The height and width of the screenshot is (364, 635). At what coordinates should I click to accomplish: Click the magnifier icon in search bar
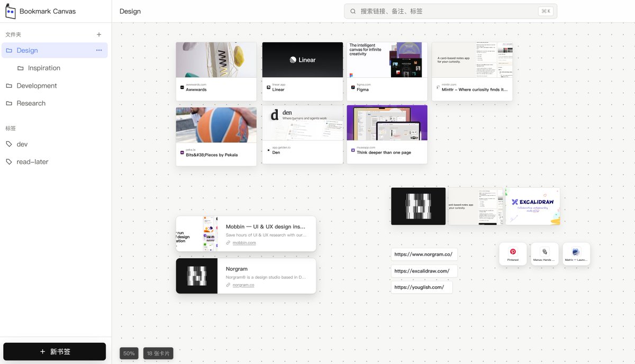[353, 11]
